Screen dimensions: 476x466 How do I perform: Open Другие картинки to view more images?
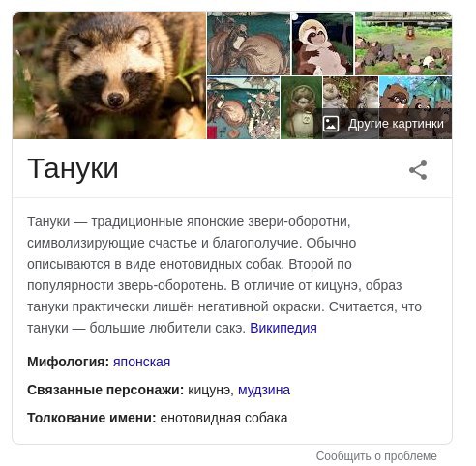point(383,124)
